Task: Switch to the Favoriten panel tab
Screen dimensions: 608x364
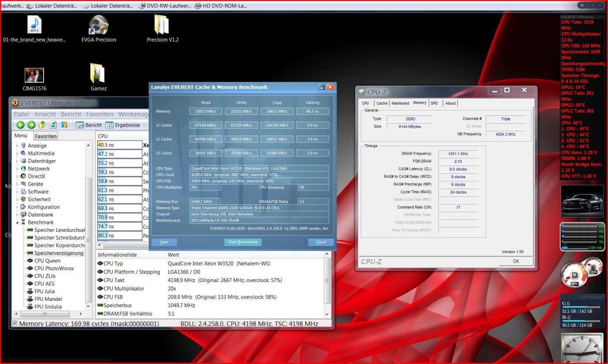Action: point(46,136)
